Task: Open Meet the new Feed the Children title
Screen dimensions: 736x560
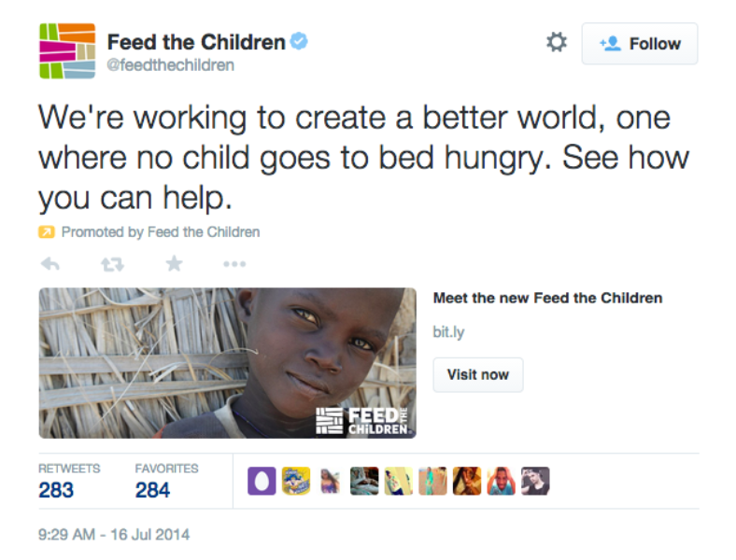Action: click(547, 298)
